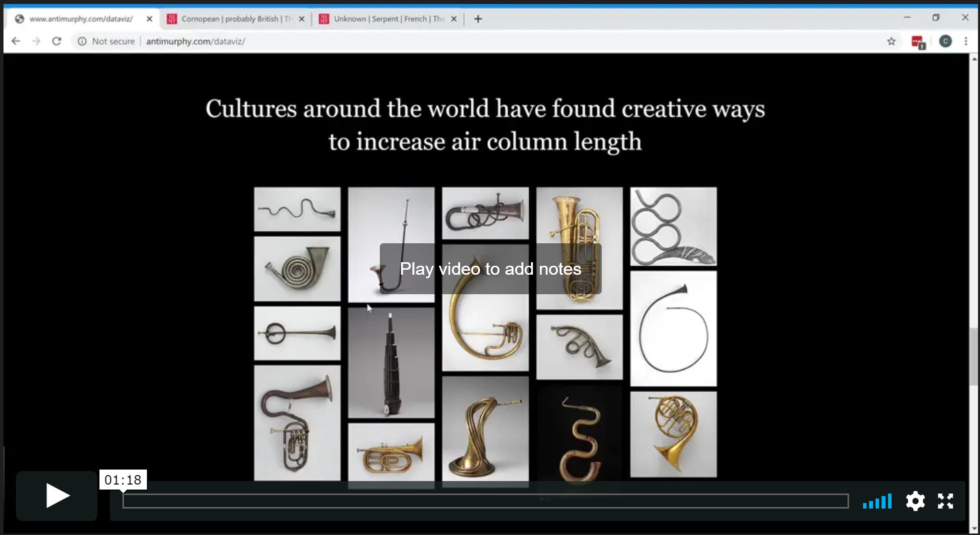Open Chrome's three-dot menu
The width and height of the screenshot is (980, 535).
(x=967, y=41)
